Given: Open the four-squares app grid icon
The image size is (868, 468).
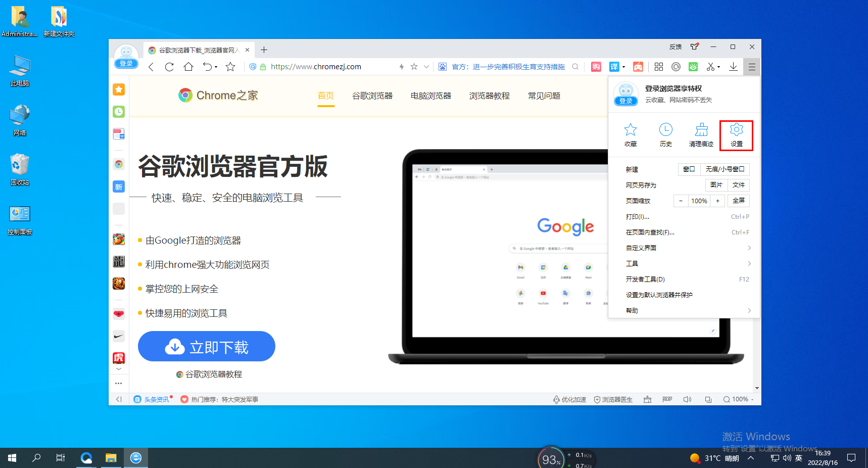Looking at the screenshot, I should pyautogui.click(x=659, y=67).
